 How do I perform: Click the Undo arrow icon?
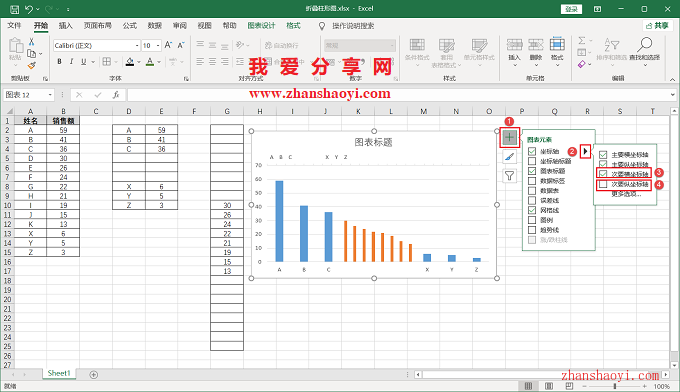pos(29,9)
